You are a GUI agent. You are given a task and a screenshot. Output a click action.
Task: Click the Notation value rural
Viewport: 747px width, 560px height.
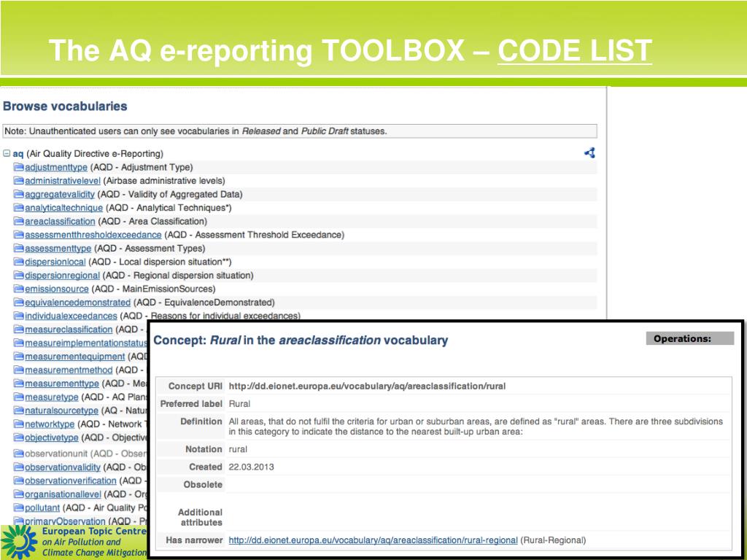point(238,449)
